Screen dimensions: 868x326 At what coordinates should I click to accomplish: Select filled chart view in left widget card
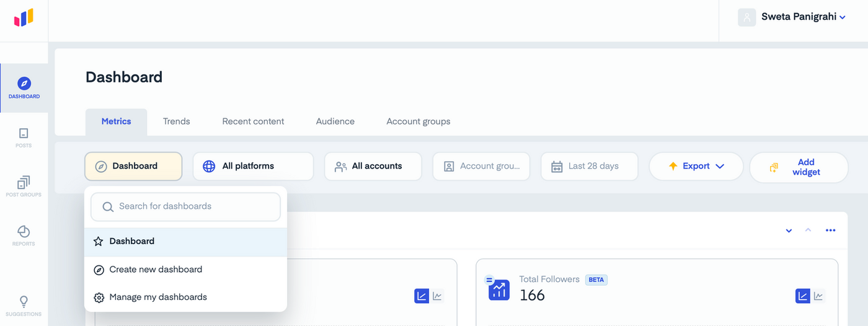(422, 296)
